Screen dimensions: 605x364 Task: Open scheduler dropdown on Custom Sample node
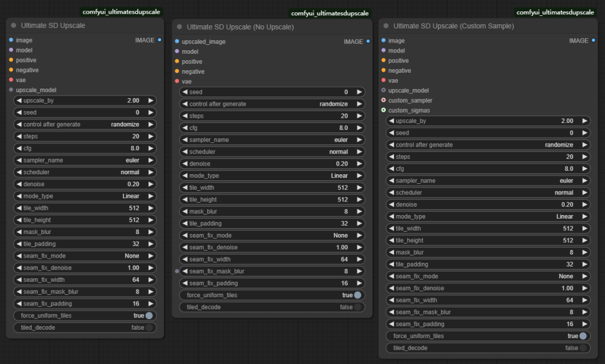(x=488, y=193)
